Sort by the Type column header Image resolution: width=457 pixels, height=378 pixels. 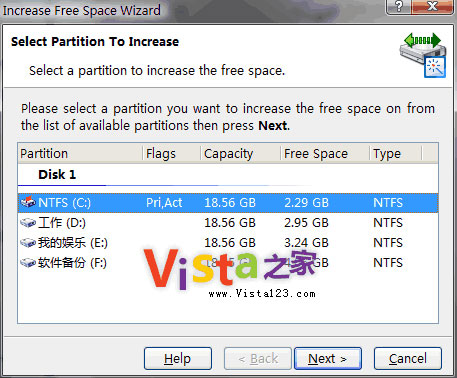coord(396,153)
